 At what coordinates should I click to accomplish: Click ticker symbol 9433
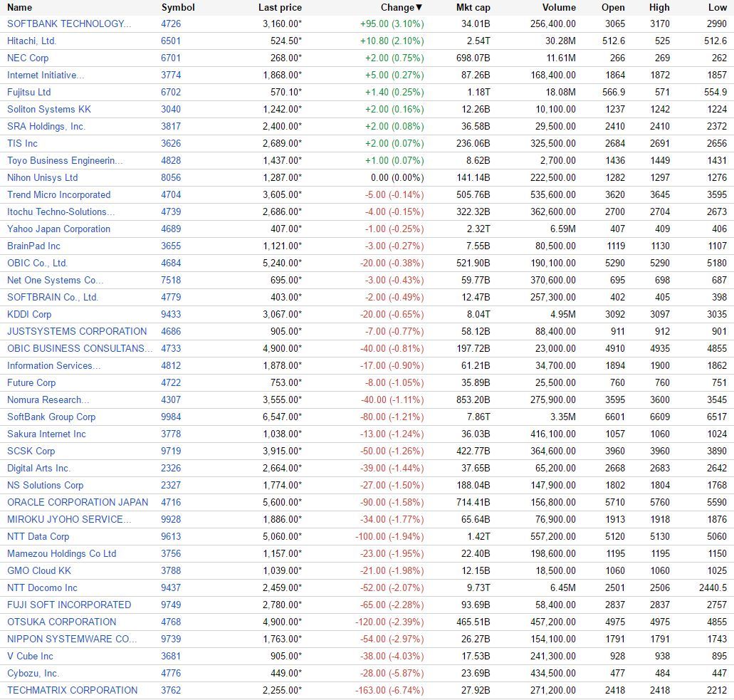171,315
